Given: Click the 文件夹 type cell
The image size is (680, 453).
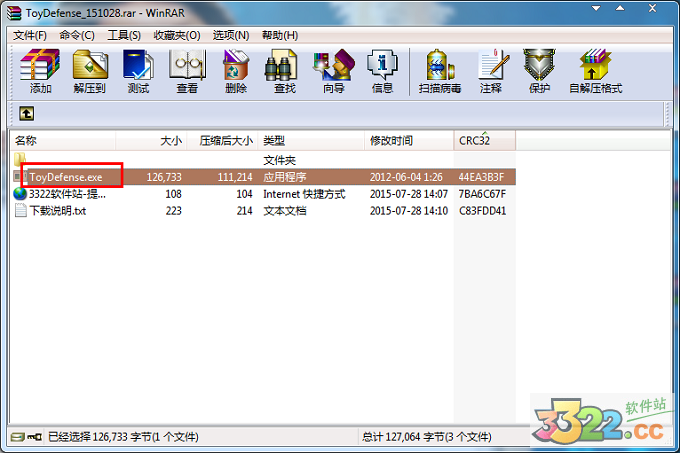Looking at the screenshot, I should pyautogui.click(x=279, y=160).
